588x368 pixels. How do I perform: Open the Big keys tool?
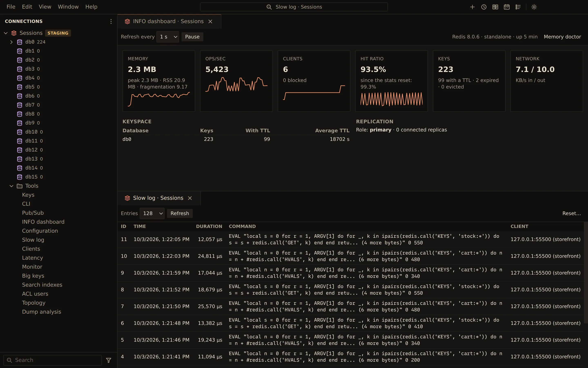[x=33, y=276]
